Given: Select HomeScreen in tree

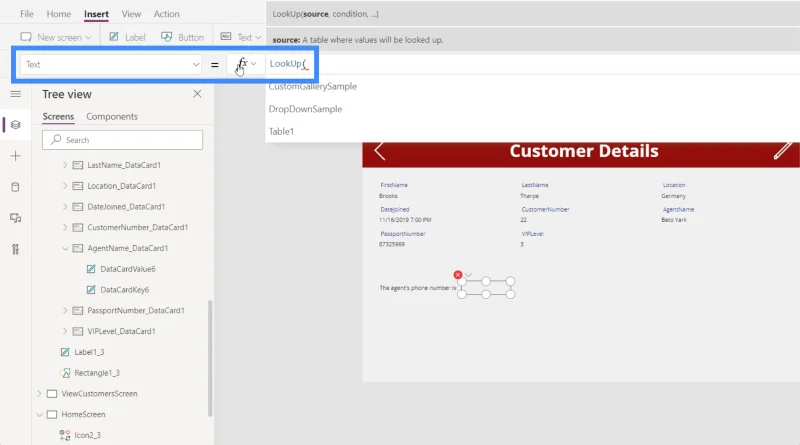Looking at the screenshot, I should (83, 414).
